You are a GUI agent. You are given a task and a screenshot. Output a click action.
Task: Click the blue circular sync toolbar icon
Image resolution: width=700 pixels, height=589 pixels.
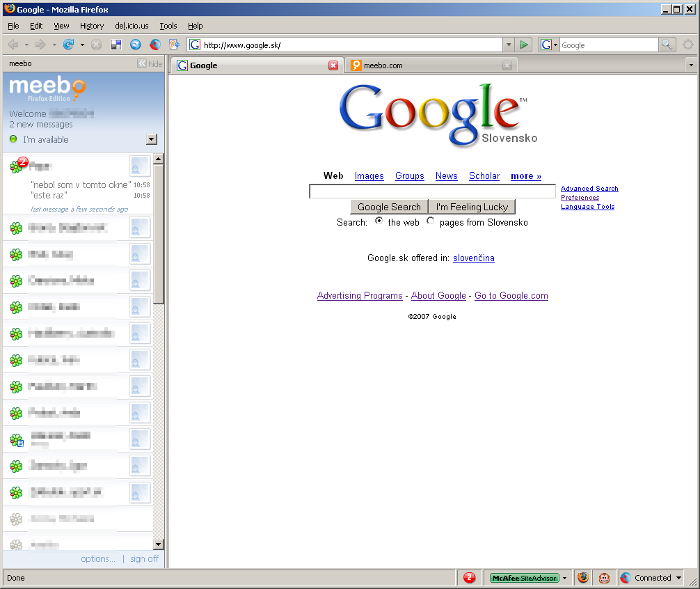(135, 45)
